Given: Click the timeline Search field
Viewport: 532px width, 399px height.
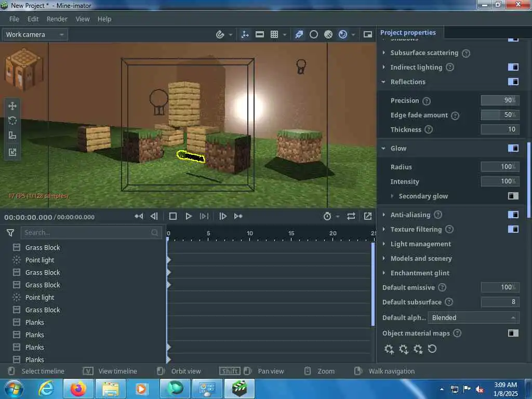Looking at the screenshot, I should tap(91, 233).
